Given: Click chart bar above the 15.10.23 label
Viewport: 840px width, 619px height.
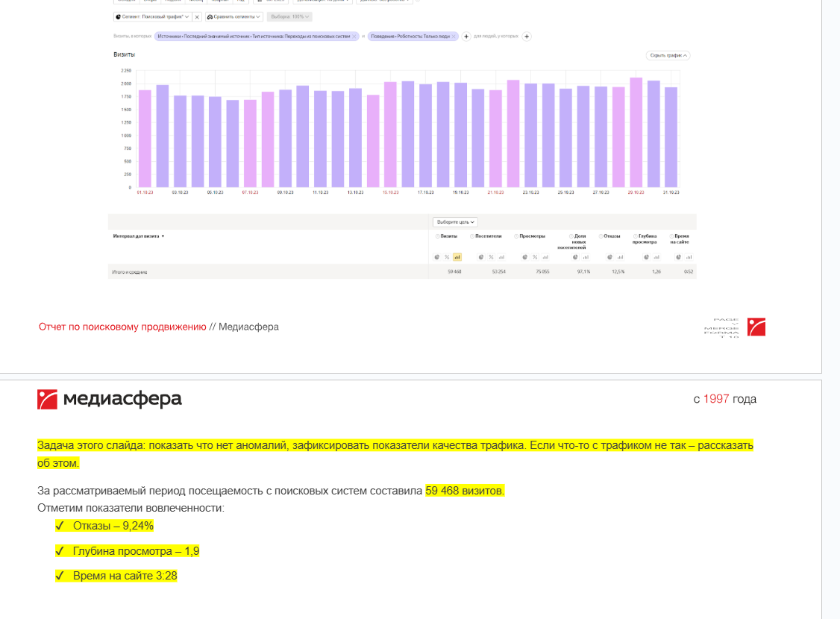Looking at the screenshot, I should coord(390,135).
